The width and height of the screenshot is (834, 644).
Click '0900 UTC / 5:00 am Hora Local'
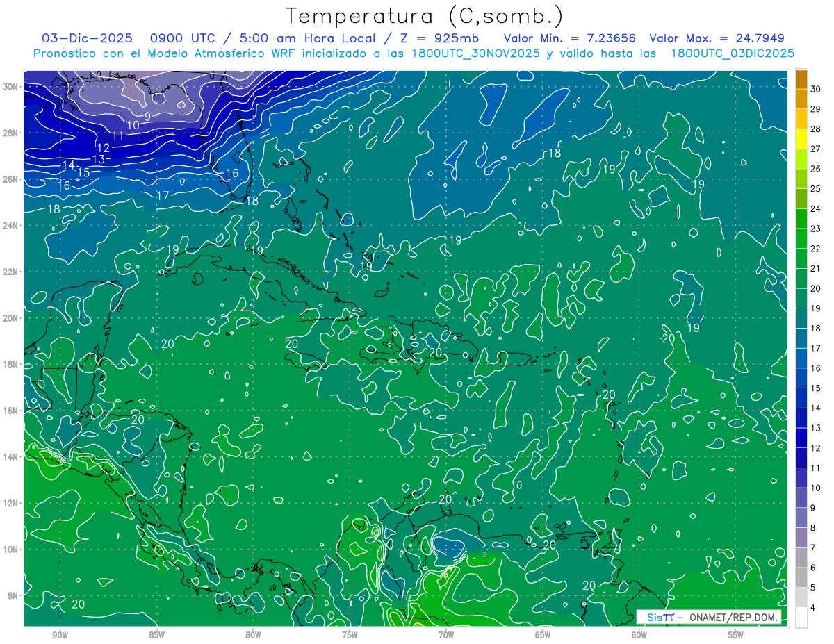coord(263,38)
